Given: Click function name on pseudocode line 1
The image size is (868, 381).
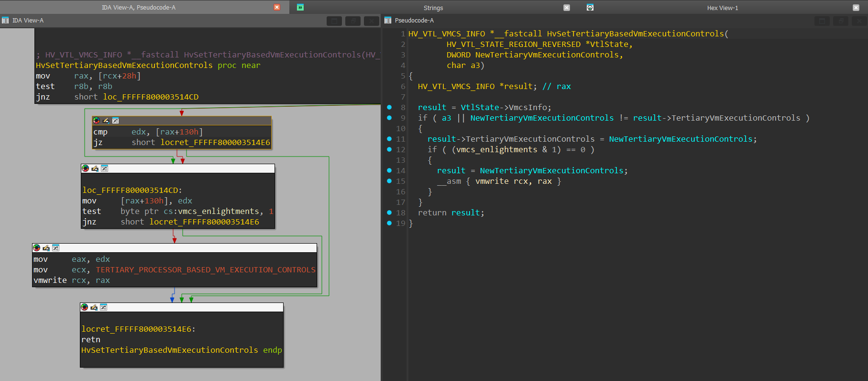Looking at the screenshot, I should pos(636,34).
